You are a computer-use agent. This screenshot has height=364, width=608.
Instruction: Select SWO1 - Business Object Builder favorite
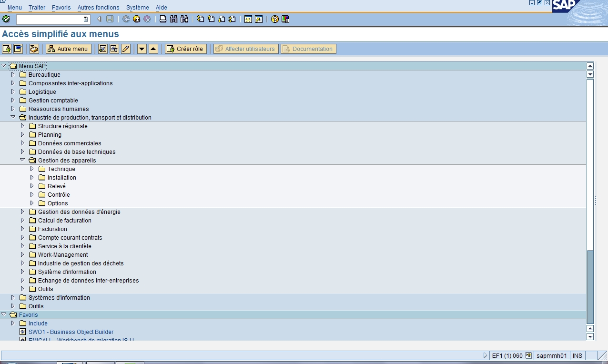(x=71, y=332)
